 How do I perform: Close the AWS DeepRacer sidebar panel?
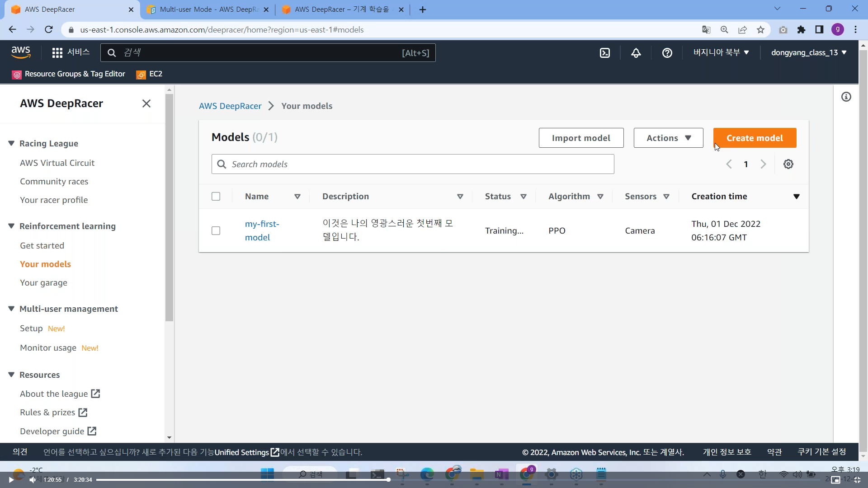[146, 103]
